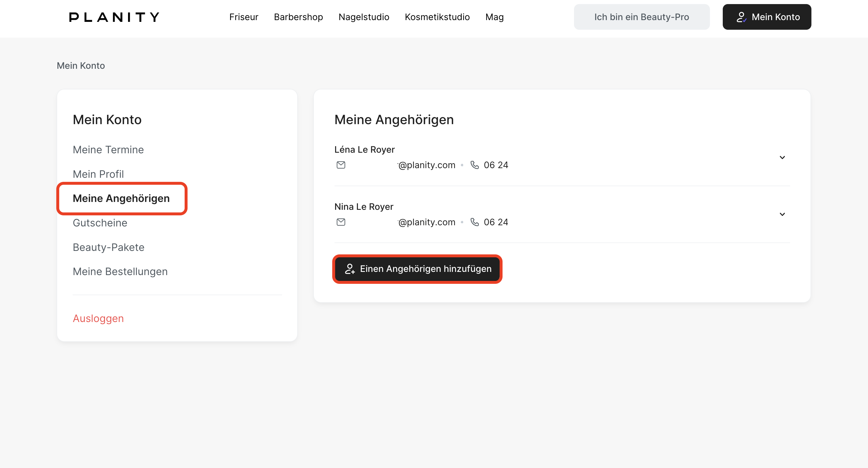The width and height of the screenshot is (868, 468).
Task: Click the envelope icon under Nina Le Royer
Action: pyautogui.click(x=341, y=222)
